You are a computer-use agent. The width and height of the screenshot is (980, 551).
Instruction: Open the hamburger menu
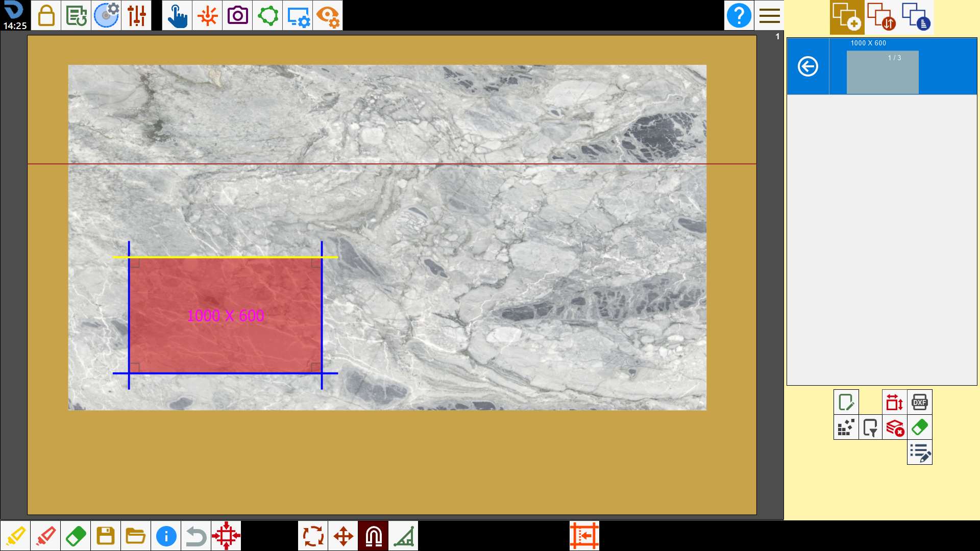[x=769, y=15]
